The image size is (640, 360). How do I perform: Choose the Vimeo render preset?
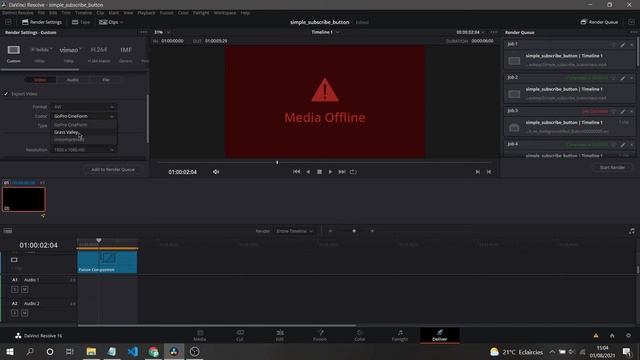coord(70,50)
